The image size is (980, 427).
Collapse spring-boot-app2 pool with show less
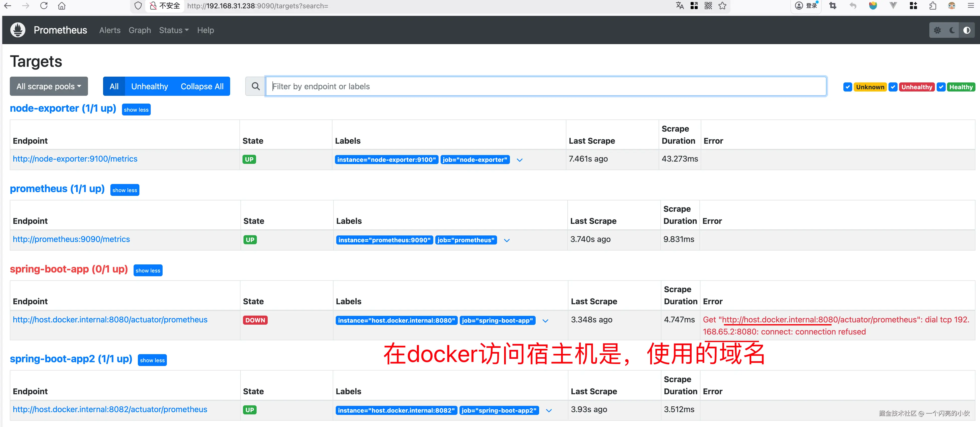point(152,360)
